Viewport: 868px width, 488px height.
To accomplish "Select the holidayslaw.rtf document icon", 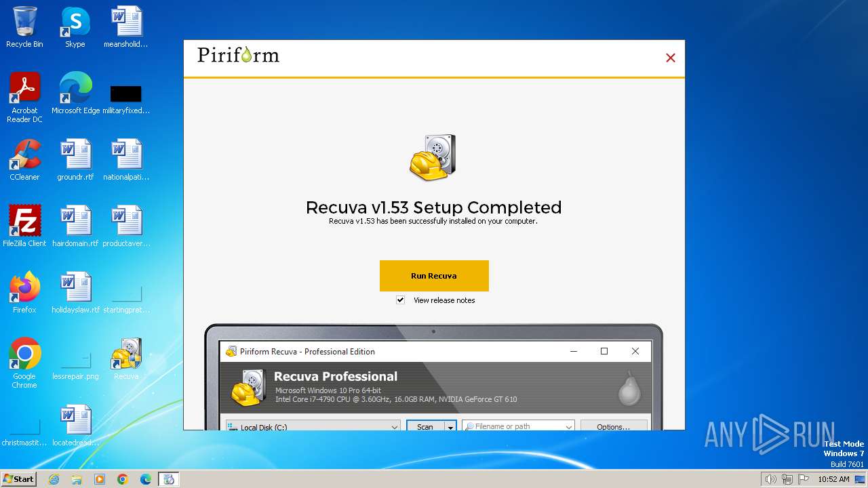I will pyautogui.click(x=75, y=293).
